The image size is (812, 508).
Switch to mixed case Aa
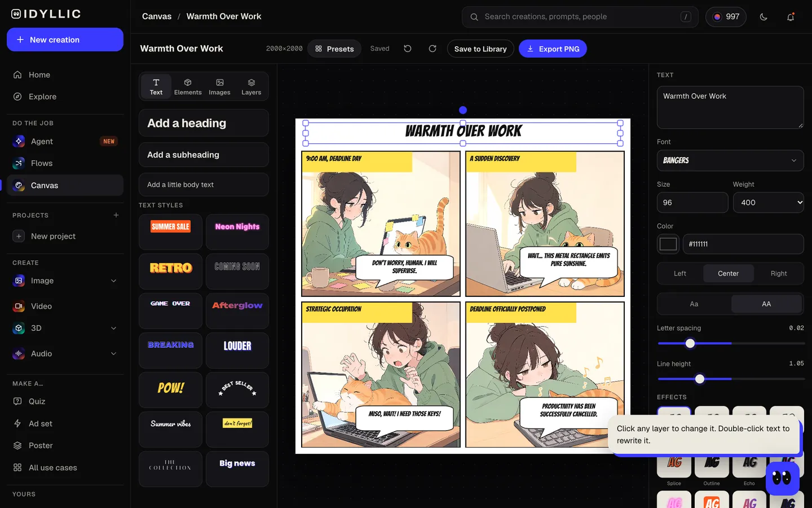pos(694,304)
